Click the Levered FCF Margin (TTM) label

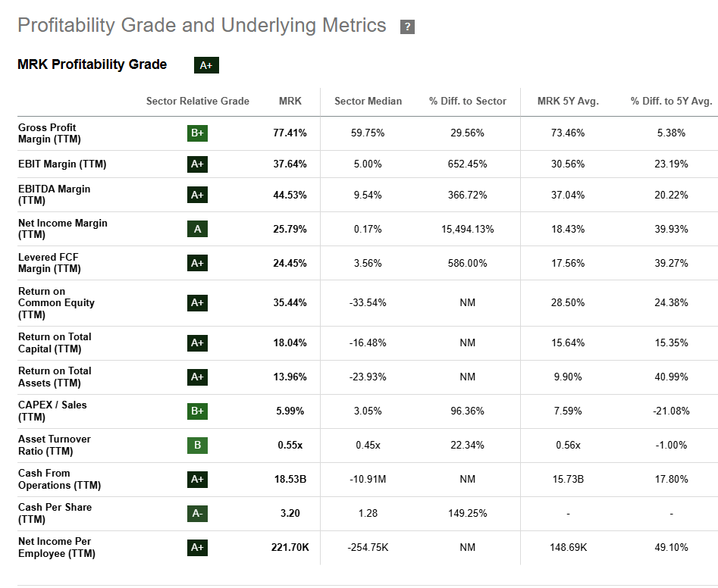pyautogui.click(x=49, y=263)
